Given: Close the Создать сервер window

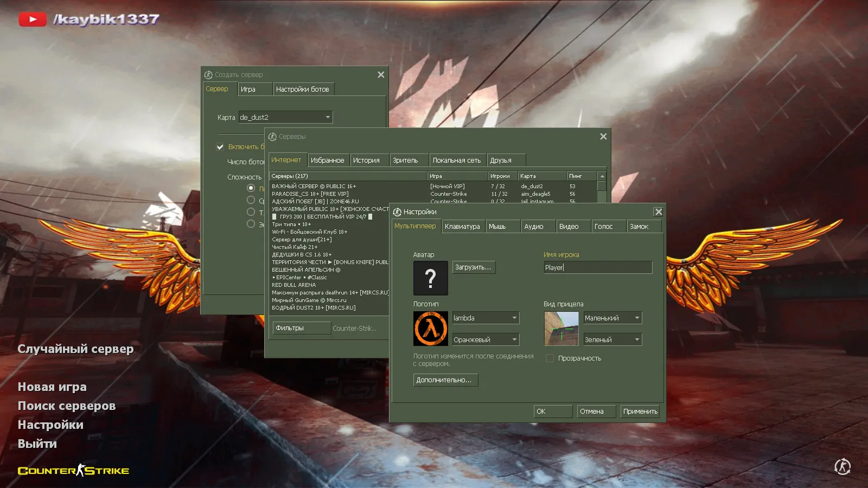Looking at the screenshot, I should coord(381,75).
